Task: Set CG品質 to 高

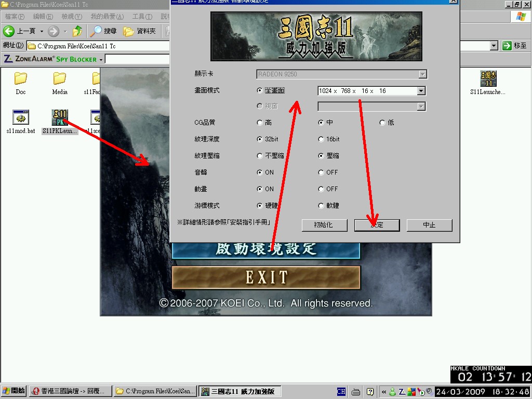Action: tap(260, 123)
